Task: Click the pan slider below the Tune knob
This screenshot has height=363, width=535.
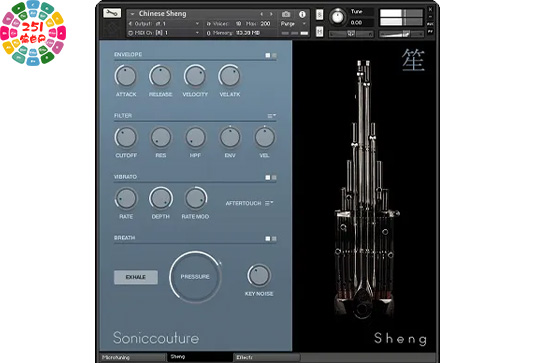Action: coord(351,33)
